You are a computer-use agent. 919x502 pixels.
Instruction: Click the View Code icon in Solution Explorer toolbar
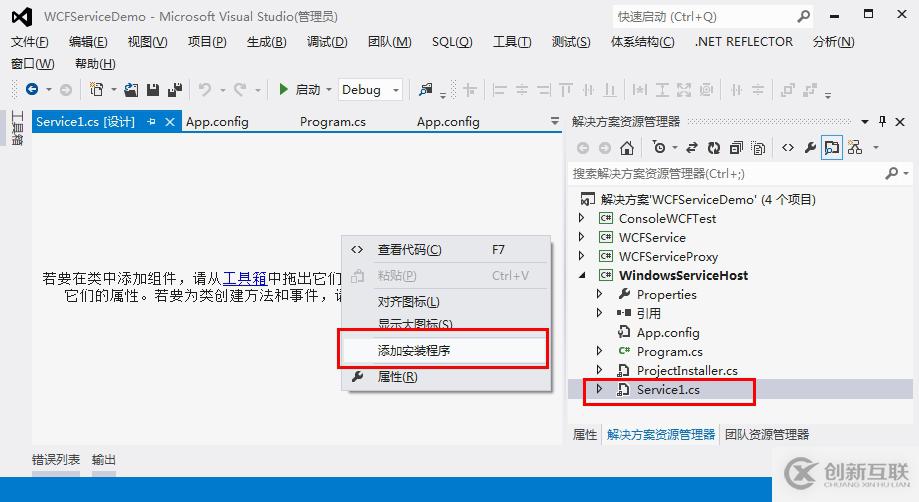click(x=788, y=148)
